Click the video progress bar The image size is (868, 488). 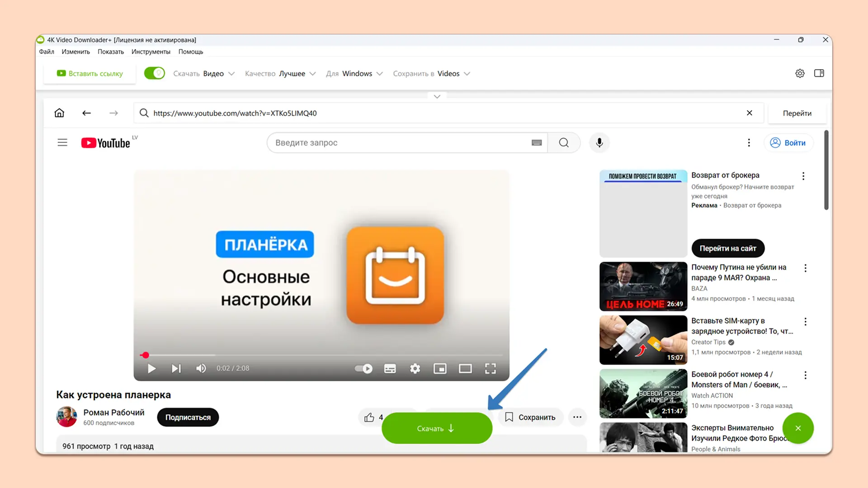pyautogui.click(x=321, y=355)
